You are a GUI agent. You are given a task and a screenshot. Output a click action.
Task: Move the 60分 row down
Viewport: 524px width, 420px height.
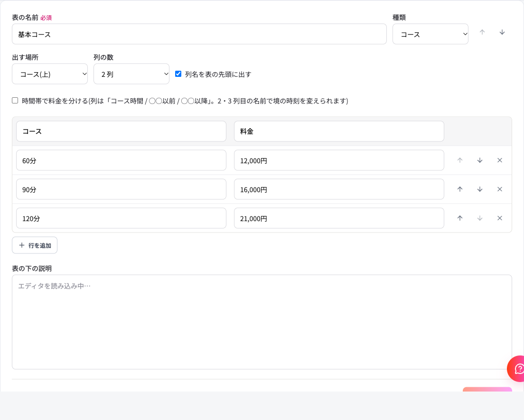pos(480,160)
